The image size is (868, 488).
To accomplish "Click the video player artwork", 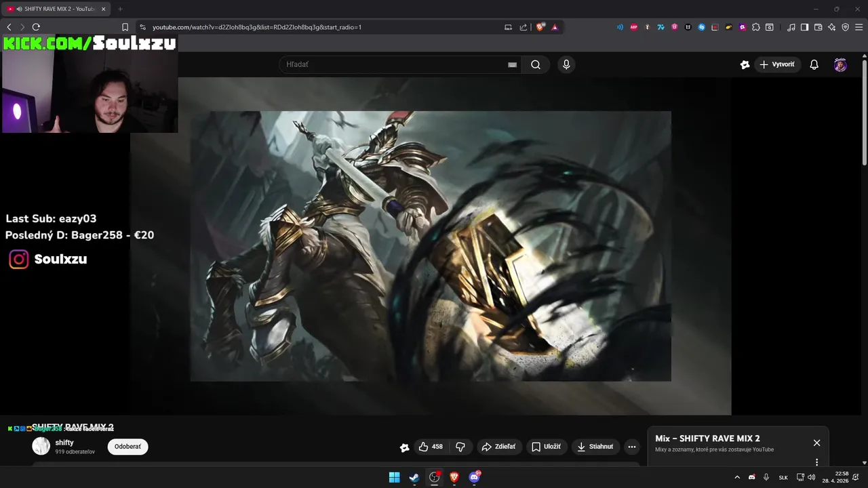I will point(431,246).
